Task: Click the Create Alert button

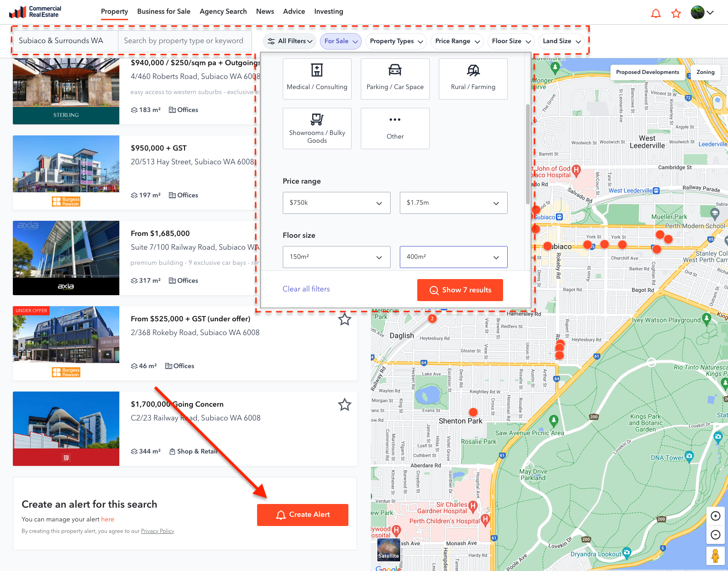Action: point(302,515)
